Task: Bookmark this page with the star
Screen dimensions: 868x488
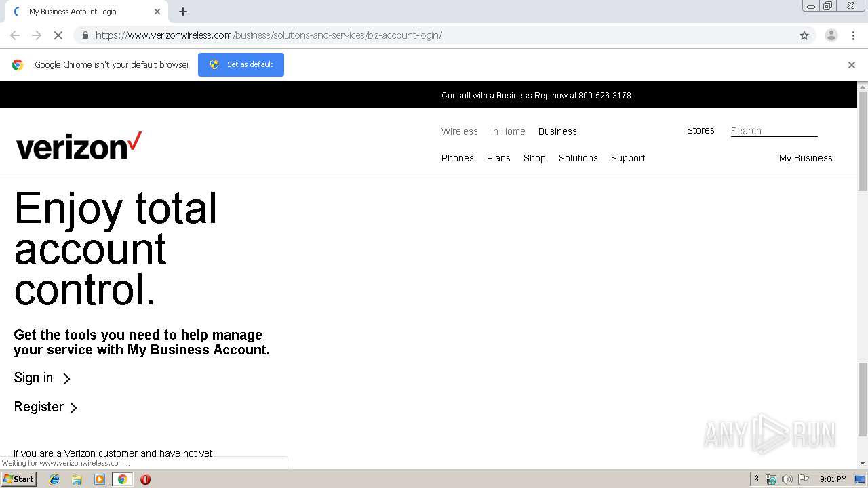Action: [804, 35]
